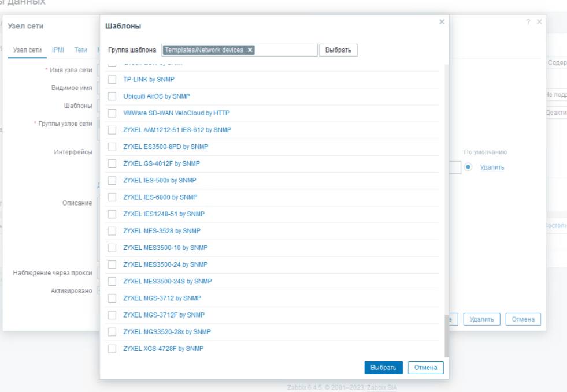Open ZYXEL MGS-3712 by SNMP link
The image size is (567, 392).
162,298
